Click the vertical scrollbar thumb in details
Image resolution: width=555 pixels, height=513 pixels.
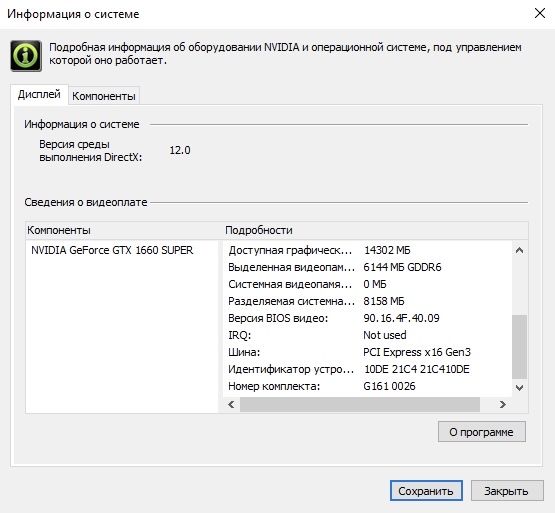coord(519,347)
